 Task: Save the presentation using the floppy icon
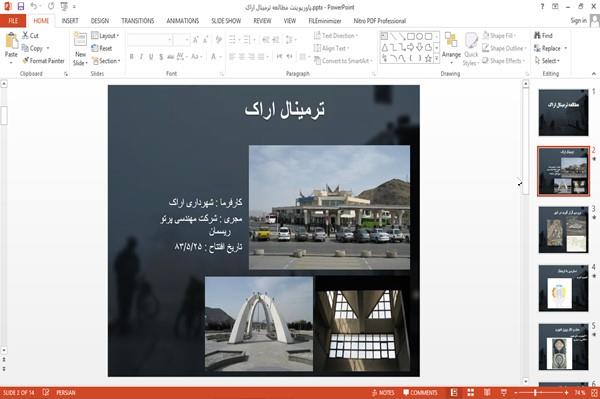coord(21,7)
